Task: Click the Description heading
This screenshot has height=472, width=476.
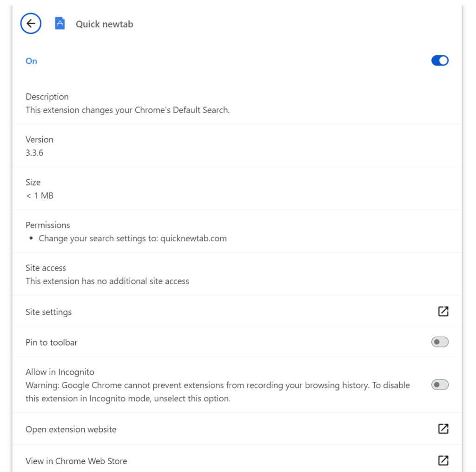Action: click(47, 97)
